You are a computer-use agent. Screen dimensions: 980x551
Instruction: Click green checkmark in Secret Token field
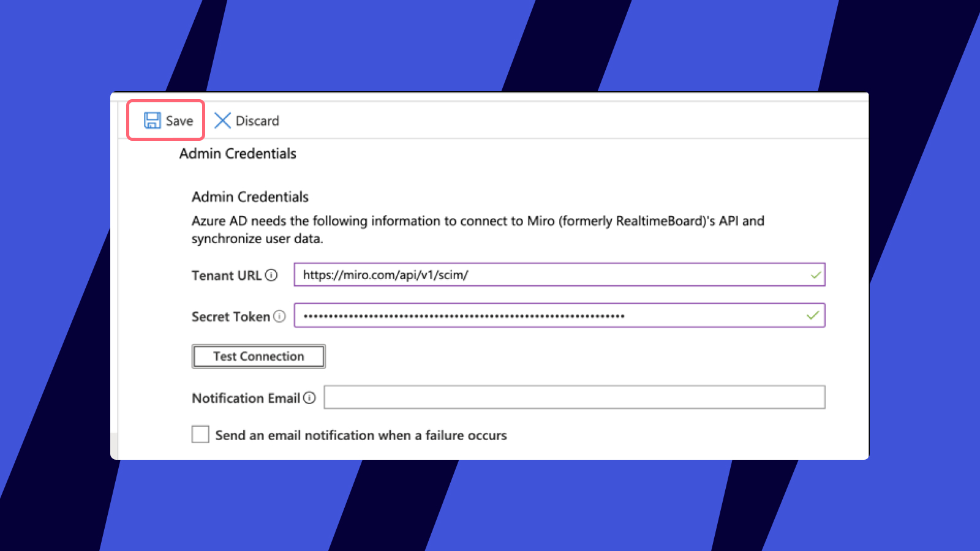coord(813,315)
